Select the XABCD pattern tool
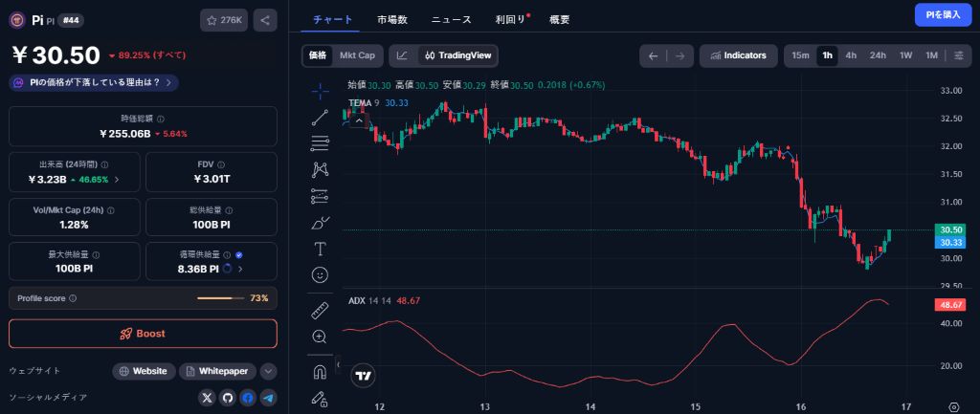 point(320,169)
